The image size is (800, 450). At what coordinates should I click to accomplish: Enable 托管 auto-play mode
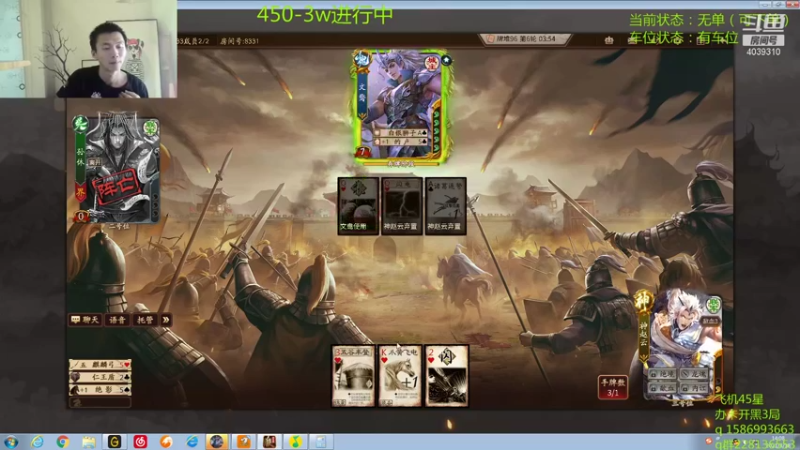tap(145, 320)
